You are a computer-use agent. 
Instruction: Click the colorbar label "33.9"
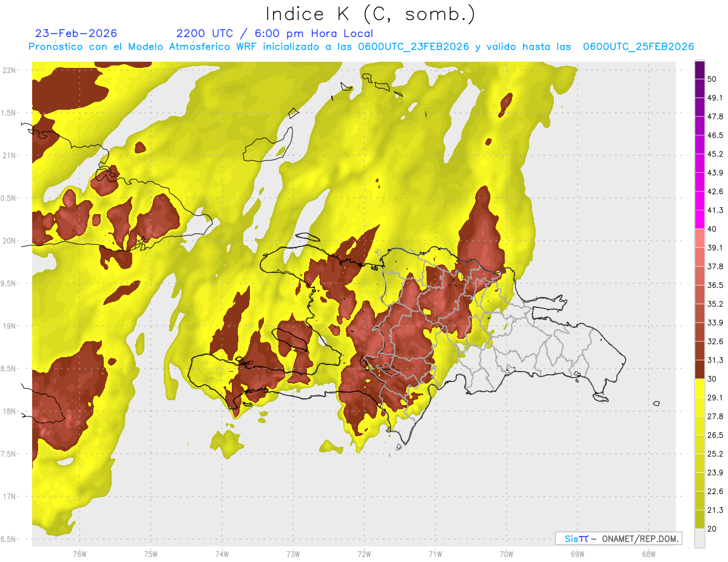pos(715,323)
